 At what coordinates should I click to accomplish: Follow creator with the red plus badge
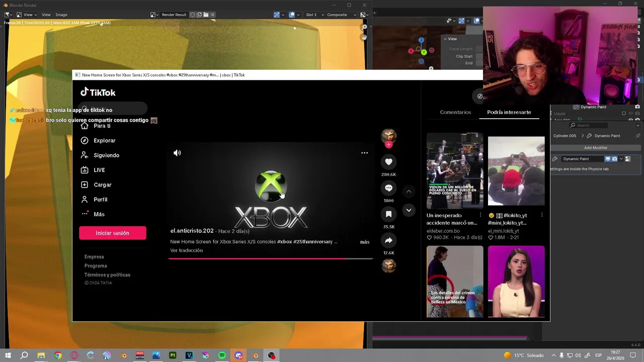(x=388, y=145)
